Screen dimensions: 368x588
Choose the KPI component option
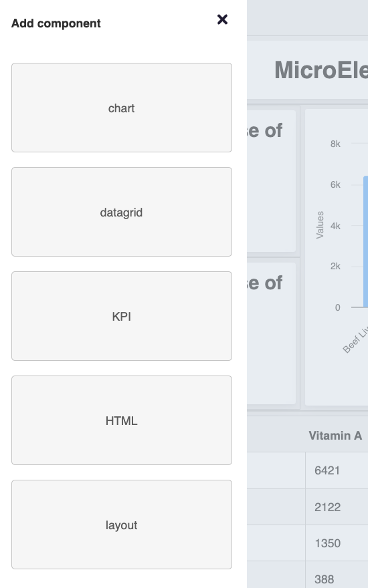coord(122,316)
